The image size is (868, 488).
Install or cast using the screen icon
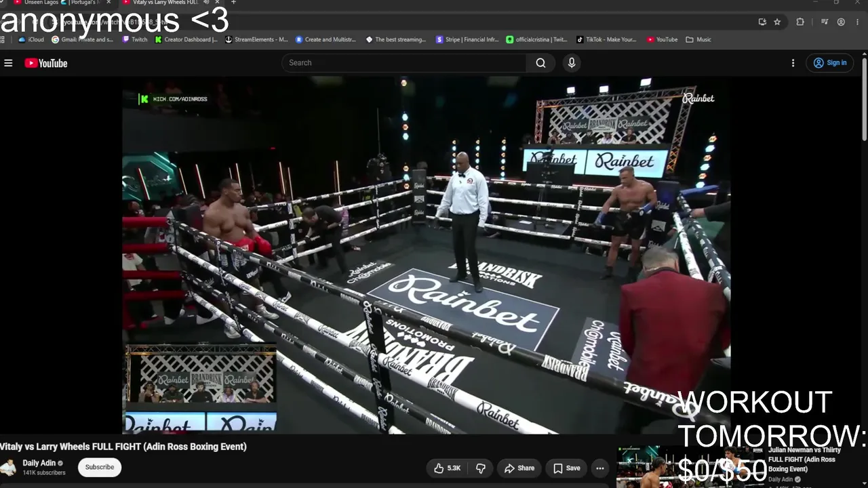762,22
